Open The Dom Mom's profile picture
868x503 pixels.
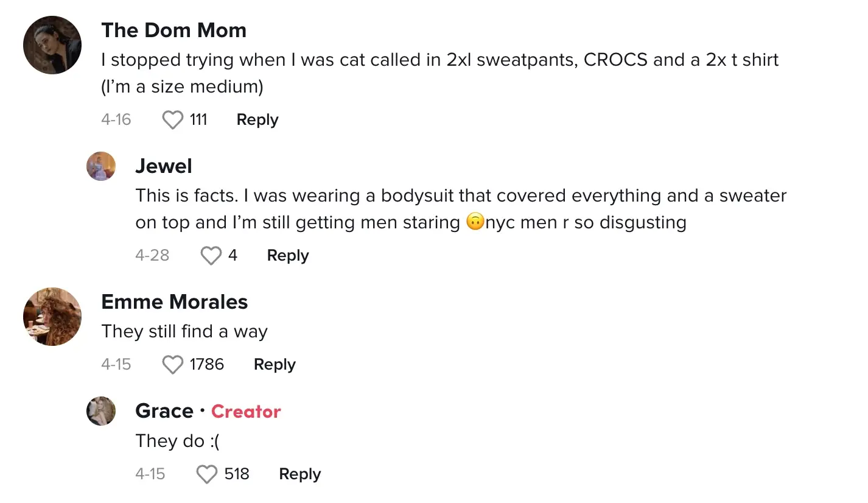click(x=52, y=45)
